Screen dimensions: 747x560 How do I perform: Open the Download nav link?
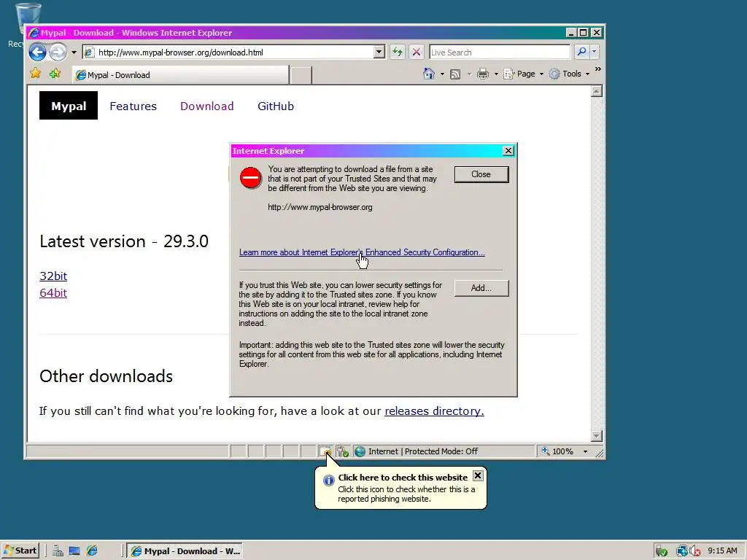point(206,106)
